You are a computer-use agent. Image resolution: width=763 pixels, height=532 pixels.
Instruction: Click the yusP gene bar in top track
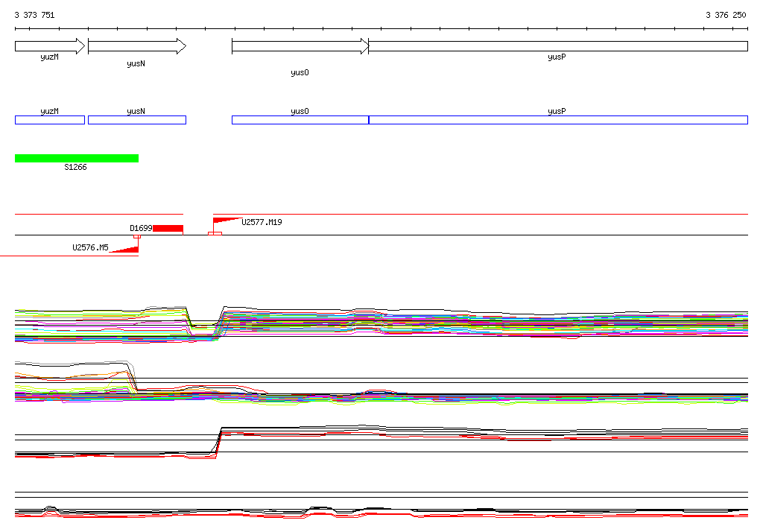tap(558, 46)
